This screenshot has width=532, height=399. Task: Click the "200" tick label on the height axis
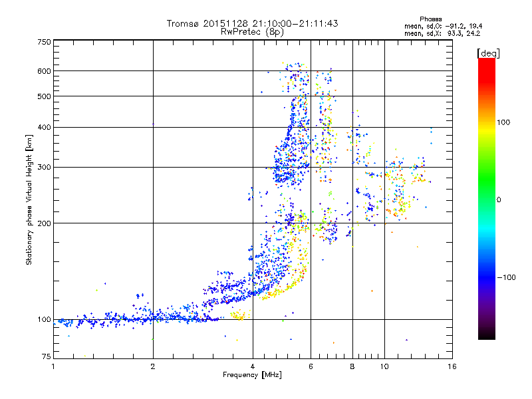pyautogui.click(x=44, y=223)
